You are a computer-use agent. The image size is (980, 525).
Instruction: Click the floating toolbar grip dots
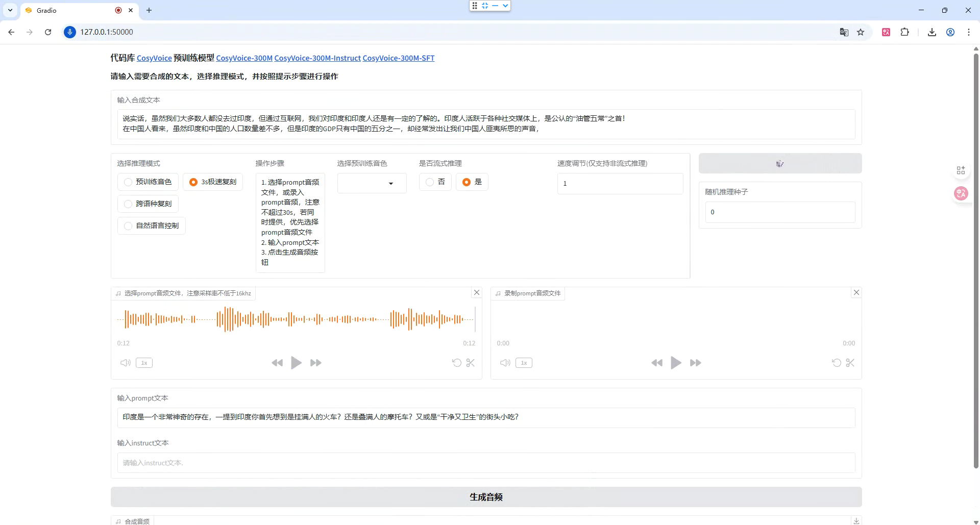coord(475,6)
